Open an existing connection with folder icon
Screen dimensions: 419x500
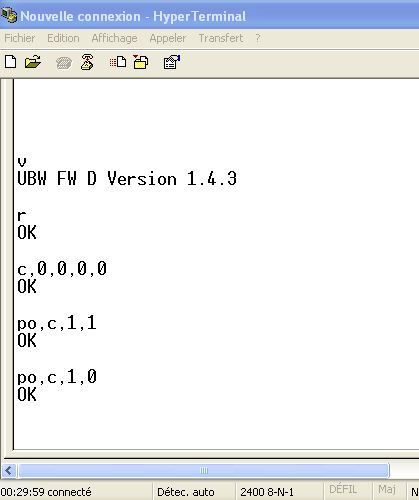[33, 62]
